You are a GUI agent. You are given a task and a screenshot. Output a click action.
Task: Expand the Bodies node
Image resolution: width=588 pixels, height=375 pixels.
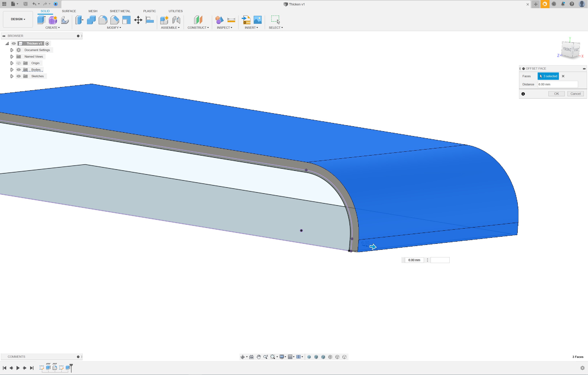(12, 70)
